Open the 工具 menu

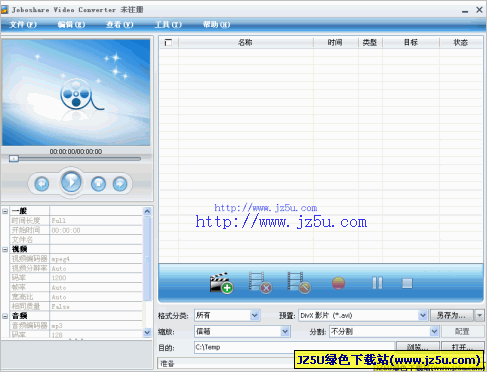(x=168, y=25)
